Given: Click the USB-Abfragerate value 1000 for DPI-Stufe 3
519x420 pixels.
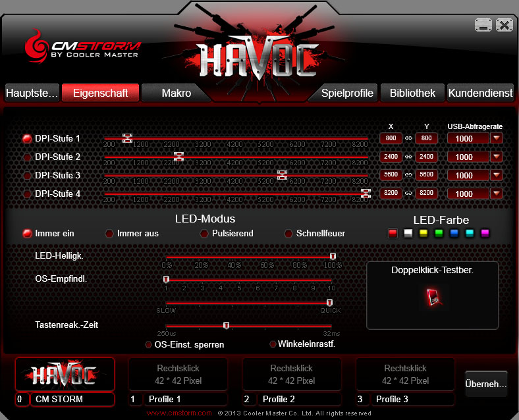Looking at the screenshot, I should point(468,175).
